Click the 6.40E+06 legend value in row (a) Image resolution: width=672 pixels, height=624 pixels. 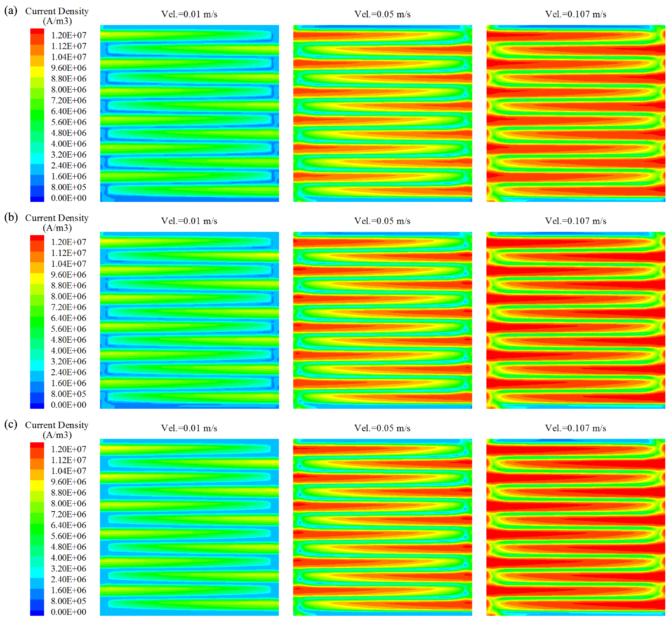(69, 111)
